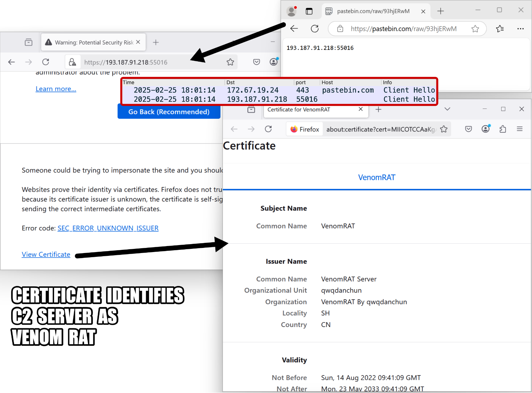Click the Locality value SH
532x393 pixels.
[325, 313]
